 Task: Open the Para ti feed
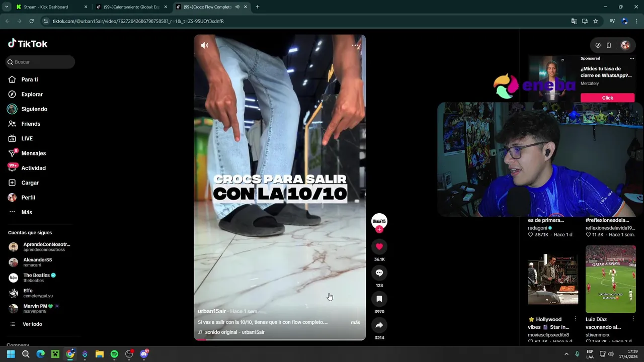pyautogui.click(x=30, y=79)
